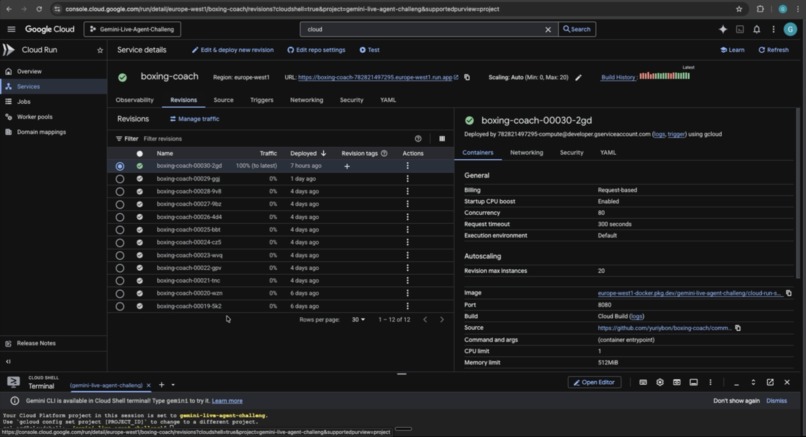
Task: Collapse the Cloud Run side navigation
Action: click(x=8, y=361)
